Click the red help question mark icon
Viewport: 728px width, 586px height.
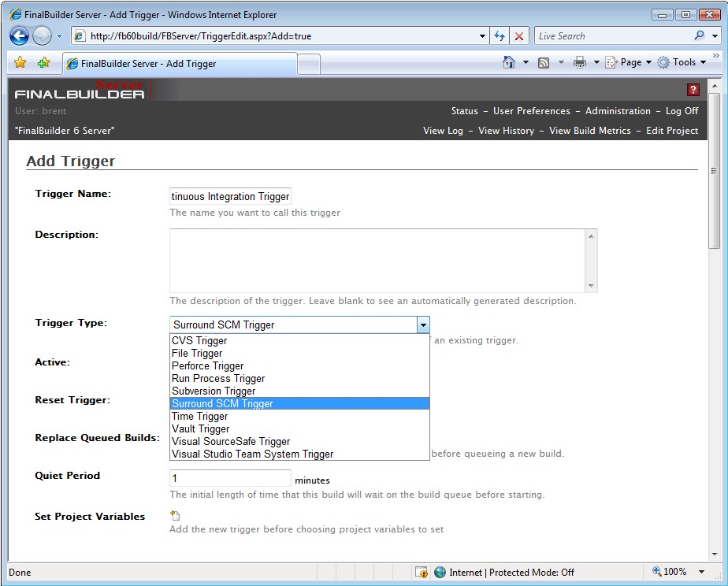(693, 90)
